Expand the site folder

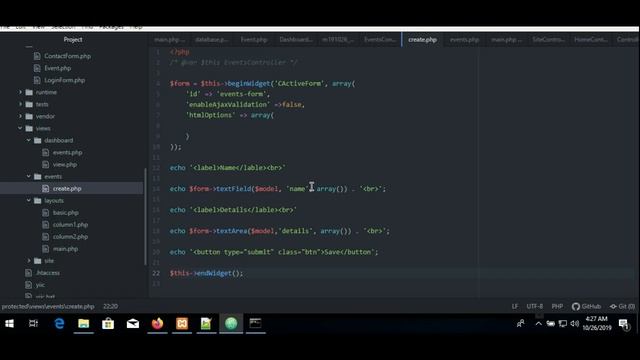point(29,260)
